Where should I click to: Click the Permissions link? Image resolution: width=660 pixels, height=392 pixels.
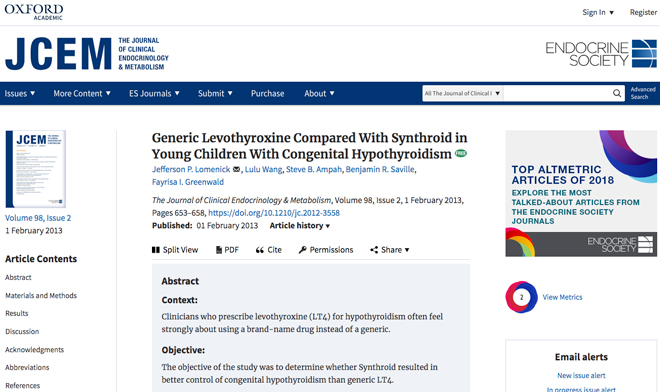tap(326, 250)
